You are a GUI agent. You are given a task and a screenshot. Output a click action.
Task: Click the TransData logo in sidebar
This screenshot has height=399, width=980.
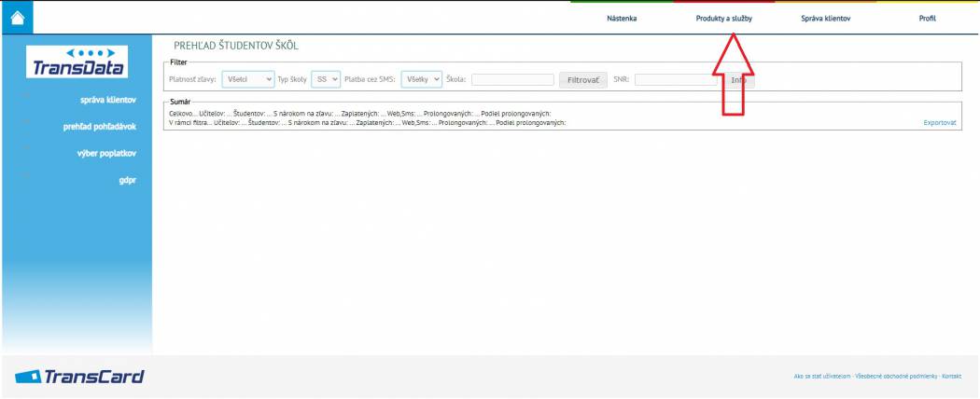click(78, 62)
